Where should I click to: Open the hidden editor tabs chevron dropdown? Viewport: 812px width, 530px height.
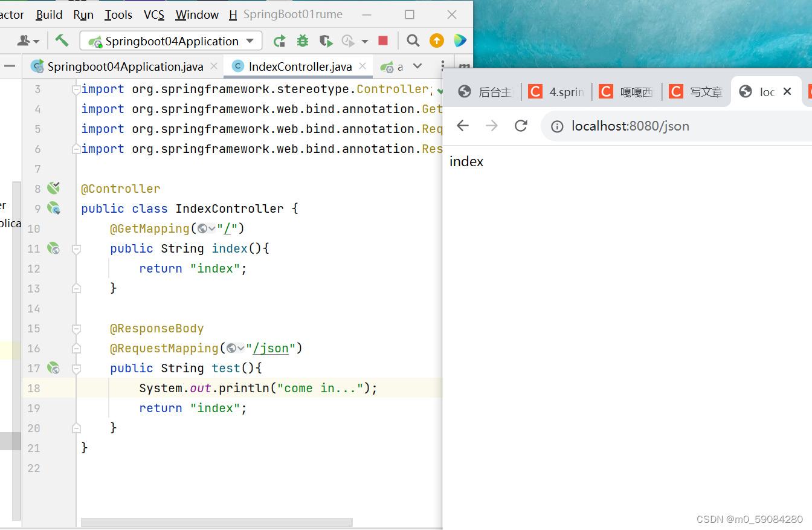click(417, 66)
